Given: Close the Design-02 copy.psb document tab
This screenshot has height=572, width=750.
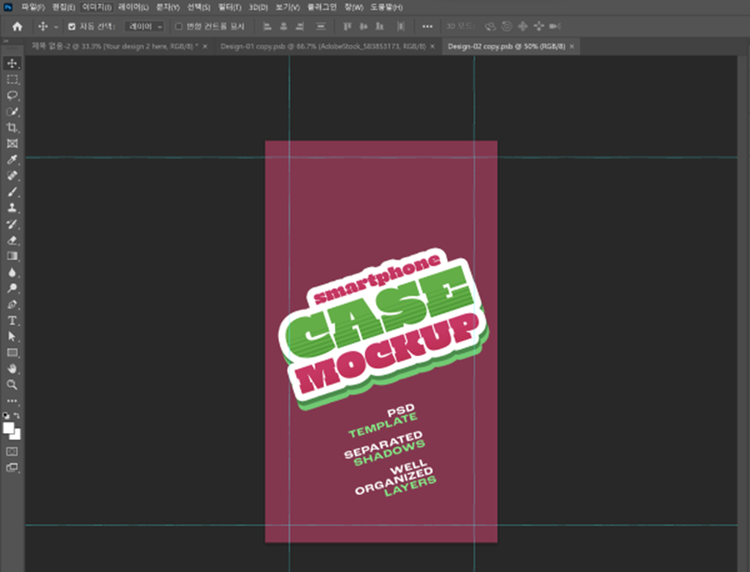Looking at the screenshot, I should pyautogui.click(x=572, y=46).
